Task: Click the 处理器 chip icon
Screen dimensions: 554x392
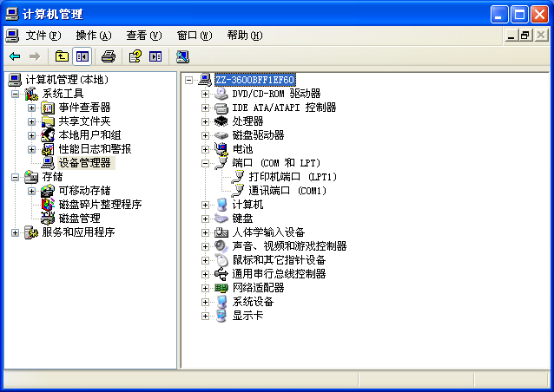Action: (221, 121)
